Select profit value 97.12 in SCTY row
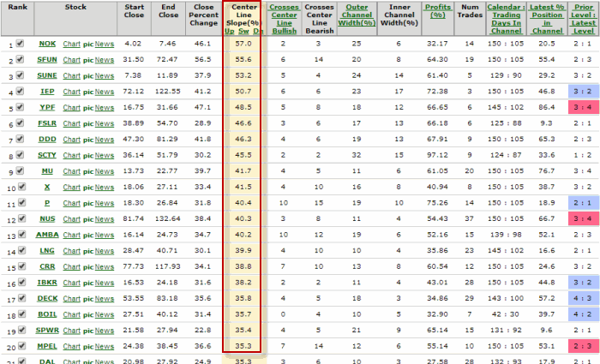The height and width of the screenshot is (364, 600). [x=437, y=155]
